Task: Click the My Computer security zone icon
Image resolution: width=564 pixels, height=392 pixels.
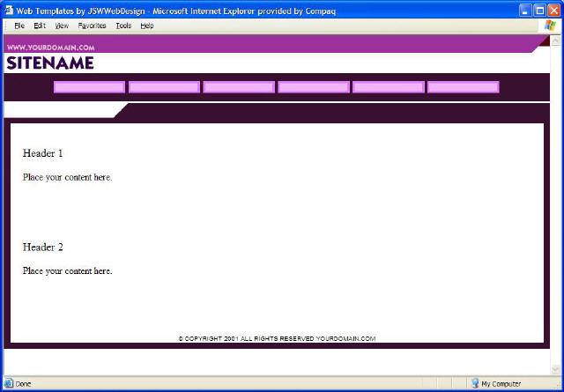Action: (475, 383)
